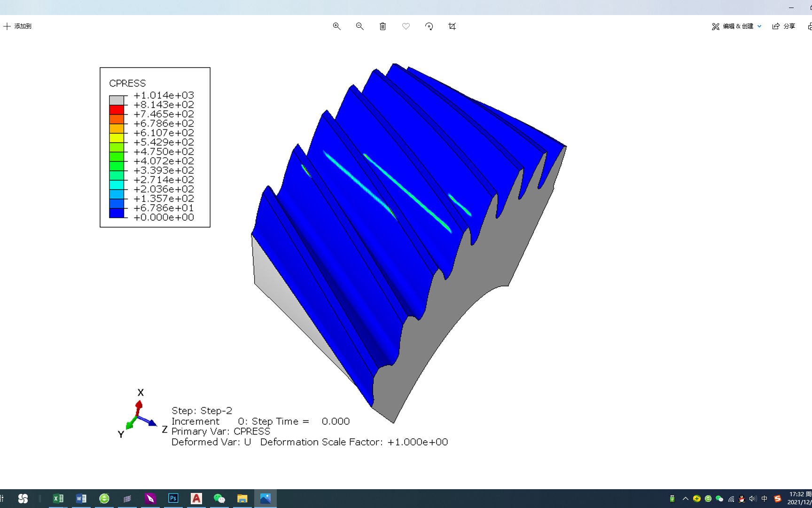Mute audio via the tray speaker icon

[753, 499]
